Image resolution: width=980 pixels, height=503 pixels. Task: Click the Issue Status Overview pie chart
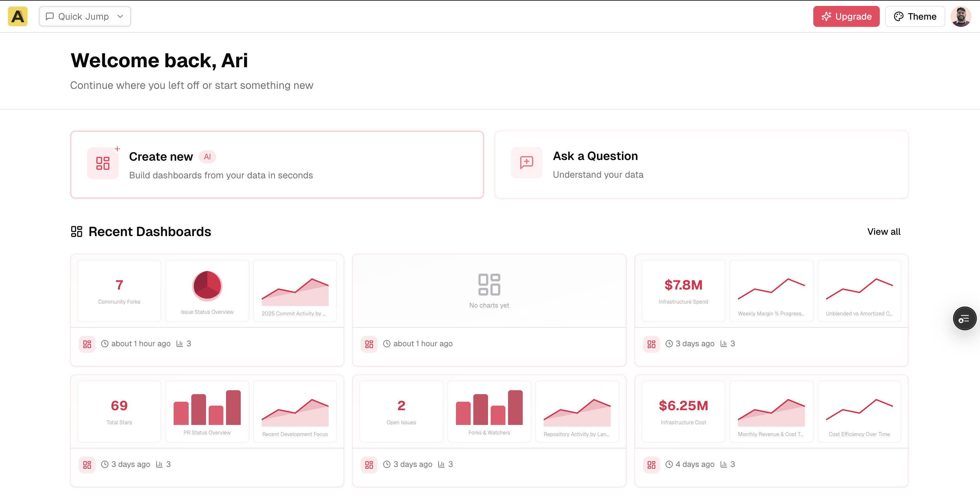point(207,286)
